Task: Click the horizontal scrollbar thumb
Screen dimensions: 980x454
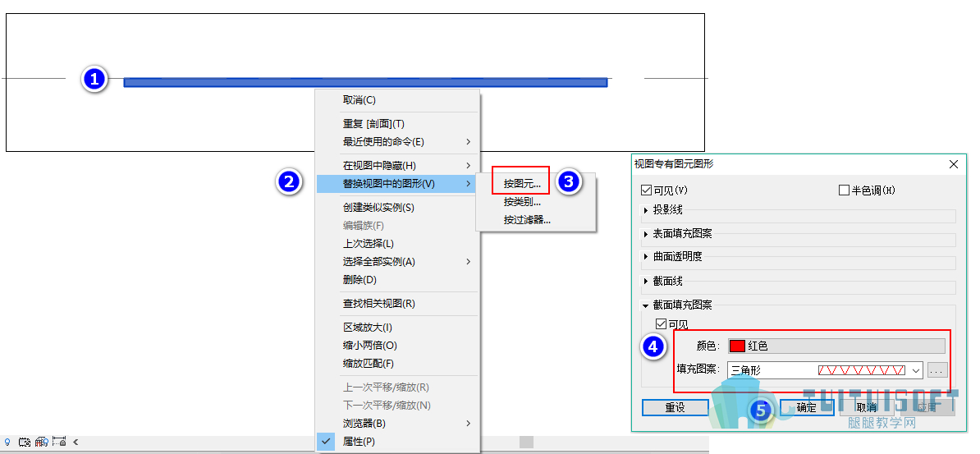Action: click(x=526, y=443)
